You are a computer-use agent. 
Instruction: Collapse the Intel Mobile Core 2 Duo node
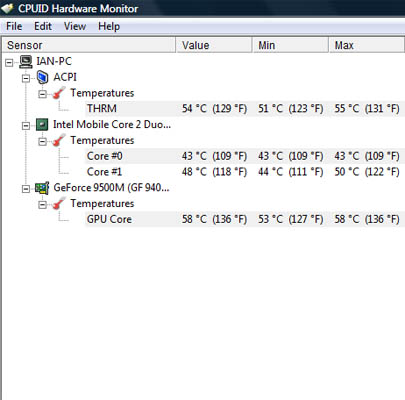tap(26, 126)
